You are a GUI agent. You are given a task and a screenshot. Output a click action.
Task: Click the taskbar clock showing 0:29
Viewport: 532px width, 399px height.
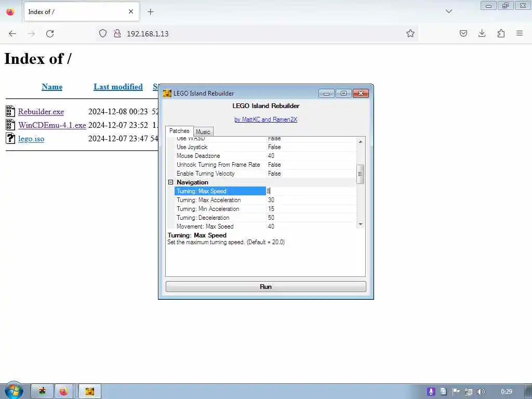click(x=506, y=392)
